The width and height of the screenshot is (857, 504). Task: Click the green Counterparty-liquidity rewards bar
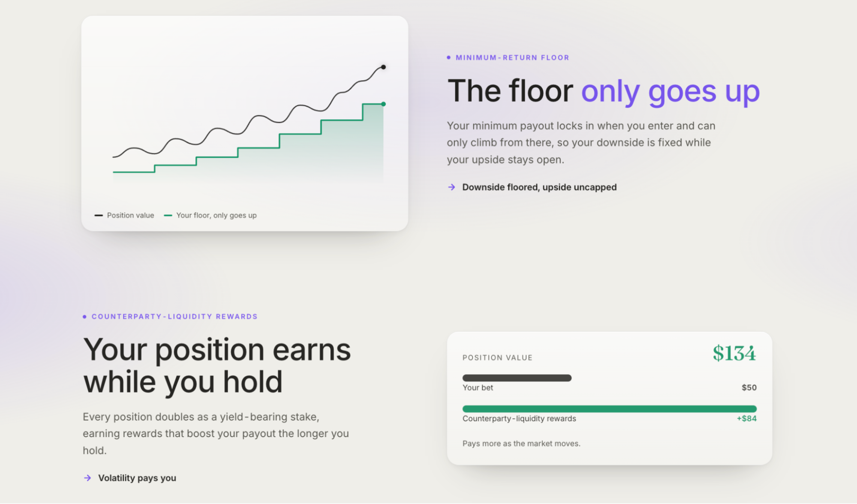pyautogui.click(x=610, y=409)
